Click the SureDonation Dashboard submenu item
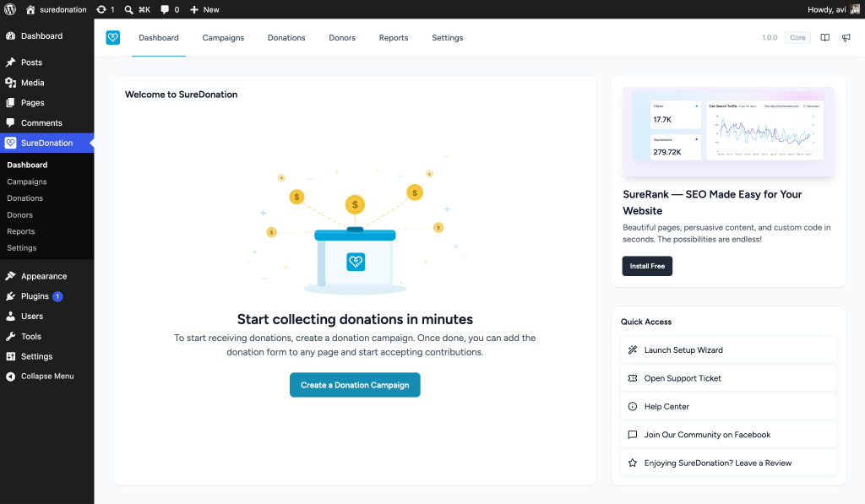This screenshot has height=504, width=865. pos(27,165)
